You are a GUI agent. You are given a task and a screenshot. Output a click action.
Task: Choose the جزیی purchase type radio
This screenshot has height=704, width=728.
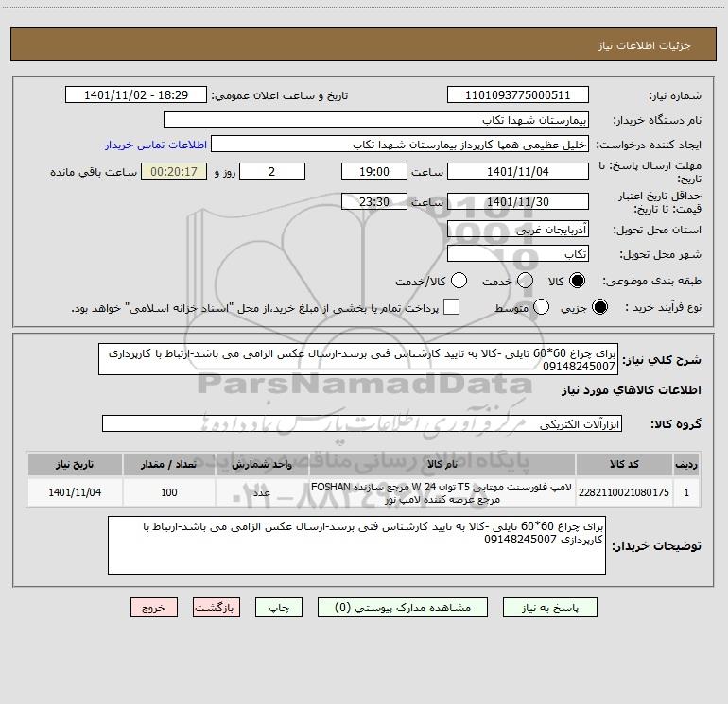pyautogui.click(x=599, y=307)
